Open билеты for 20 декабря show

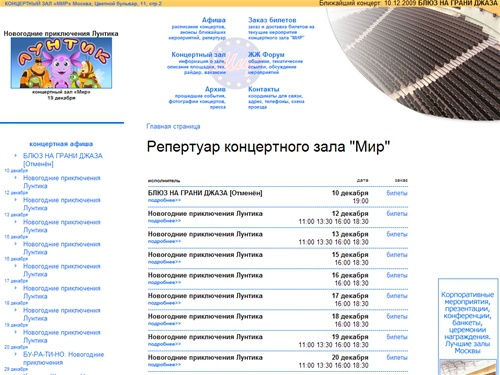click(x=397, y=357)
